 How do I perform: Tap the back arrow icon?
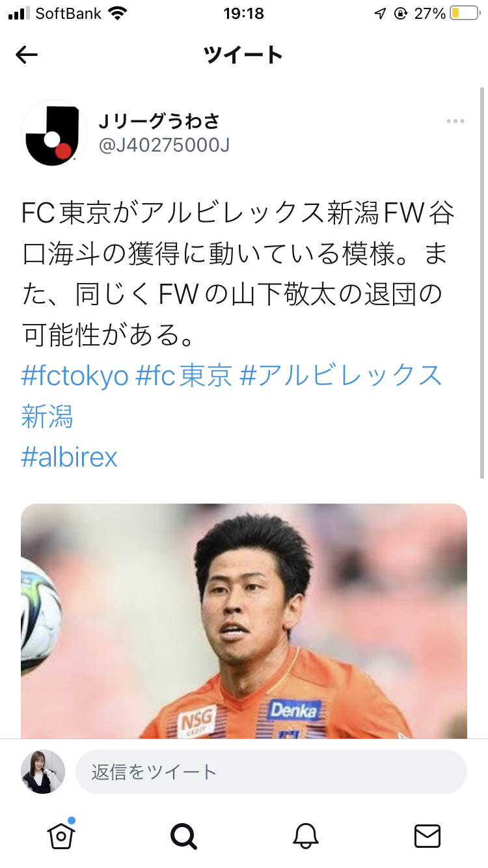coord(27,55)
